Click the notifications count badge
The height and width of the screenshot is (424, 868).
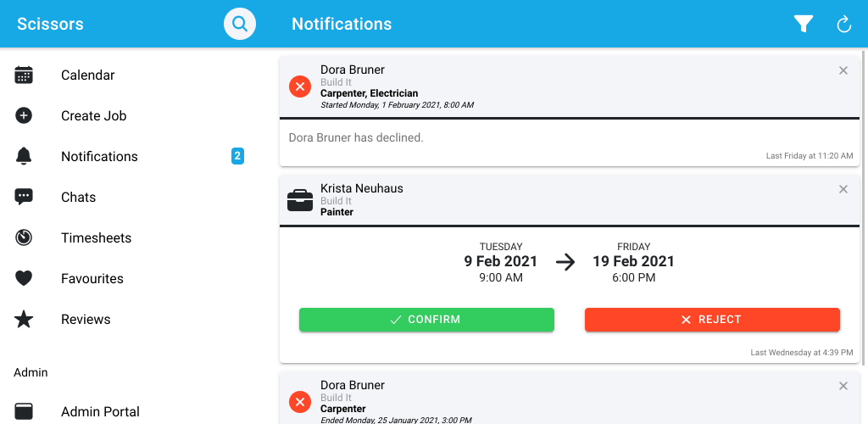(x=237, y=157)
